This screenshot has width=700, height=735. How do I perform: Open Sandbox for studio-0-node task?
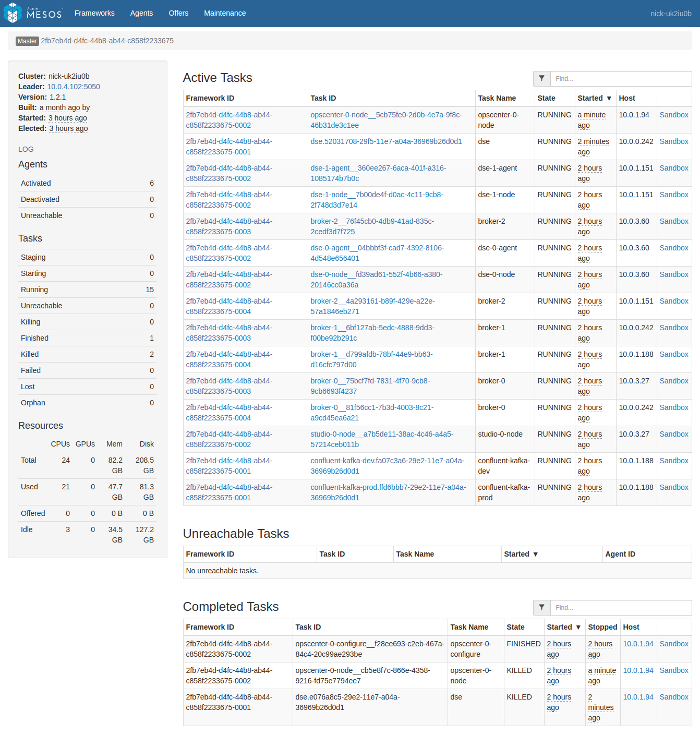(x=674, y=434)
